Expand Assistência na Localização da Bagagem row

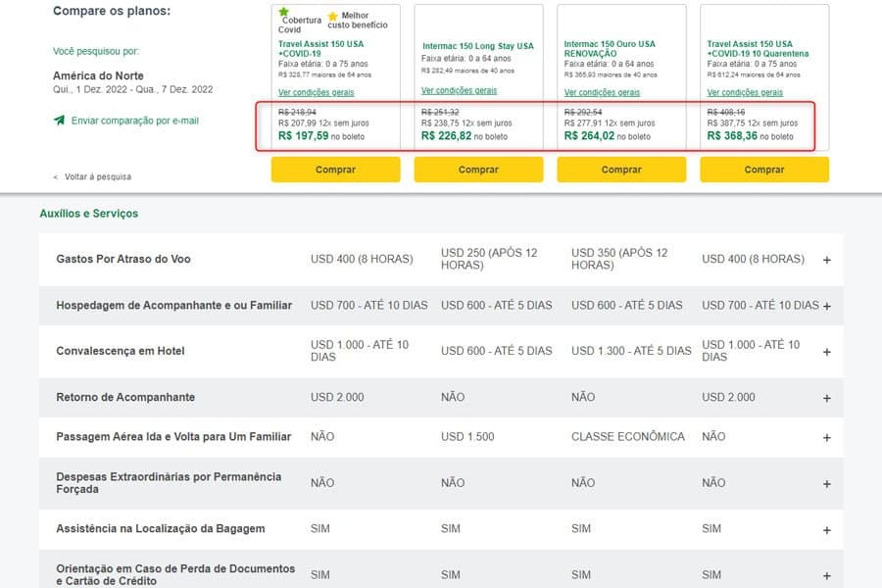pyautogui.click(x=827, y=530)
